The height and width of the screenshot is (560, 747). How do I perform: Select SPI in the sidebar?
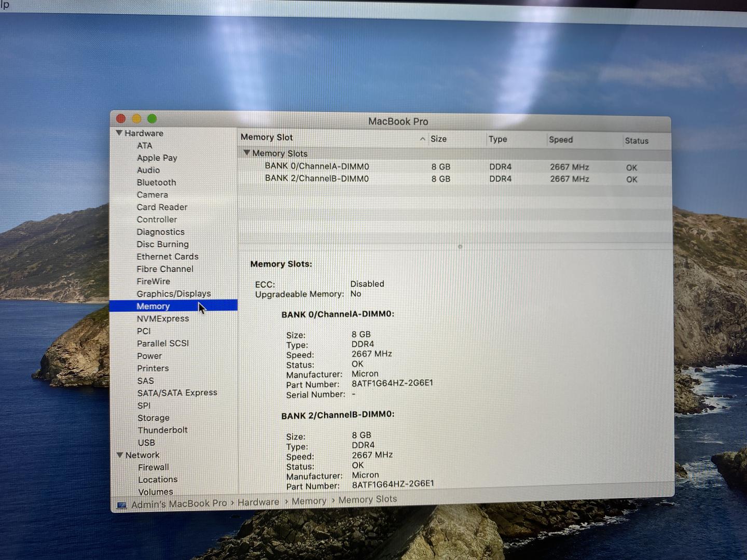tap(144, 406)
